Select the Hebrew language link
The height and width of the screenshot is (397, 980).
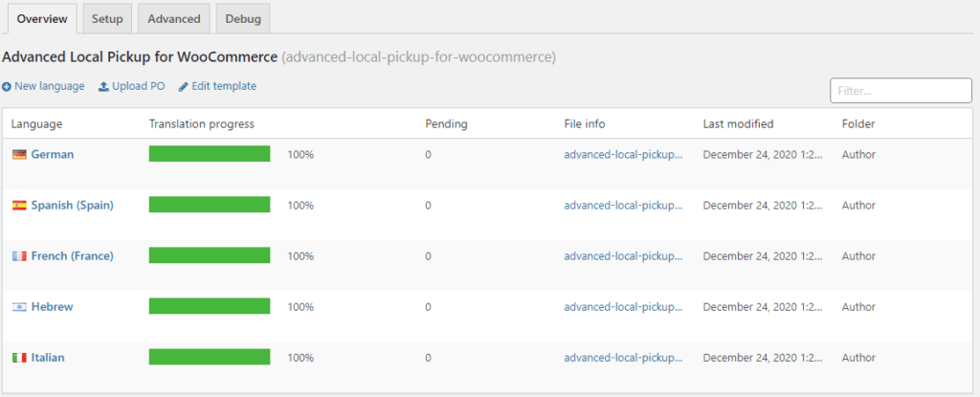point(52,307)
